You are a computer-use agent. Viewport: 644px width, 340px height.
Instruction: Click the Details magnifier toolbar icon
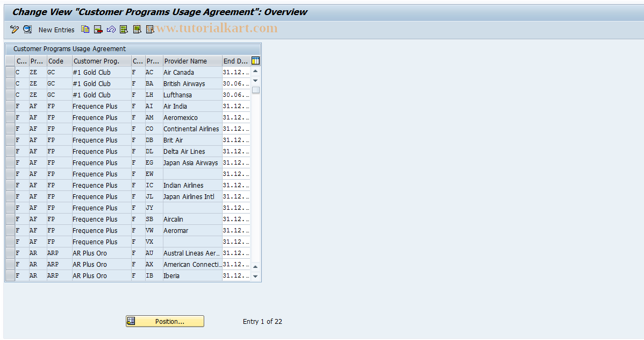27,29
